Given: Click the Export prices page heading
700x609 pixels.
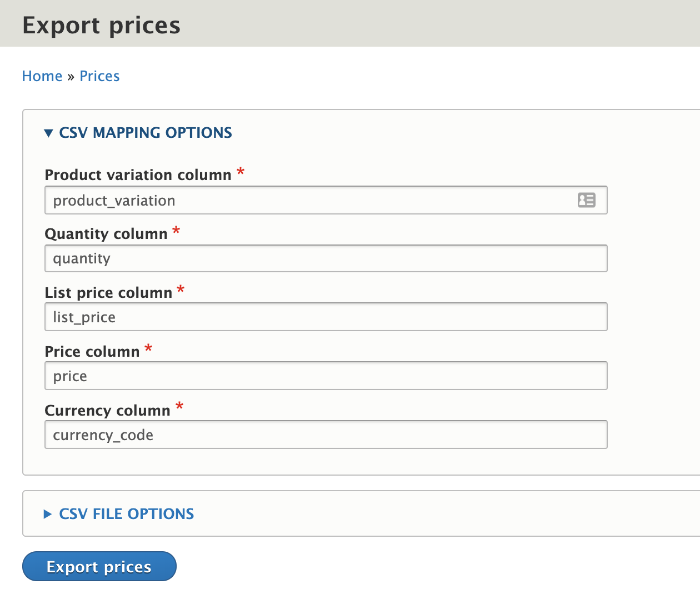Looking at the screenshot, I should click(102, 26).
